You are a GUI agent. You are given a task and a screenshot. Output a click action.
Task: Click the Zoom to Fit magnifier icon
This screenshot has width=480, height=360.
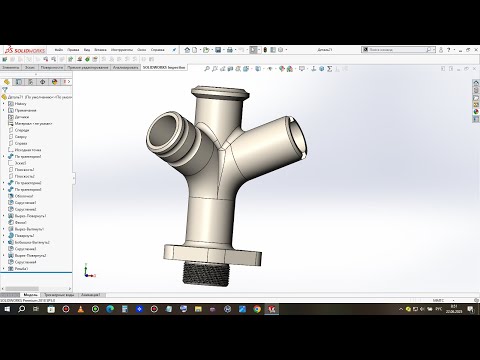pos(207,69)
